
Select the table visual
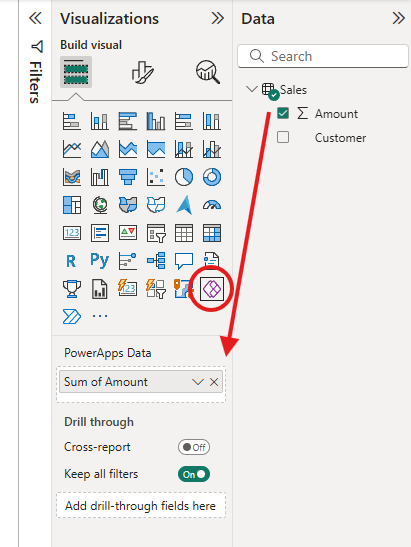[x=184, y=233]
